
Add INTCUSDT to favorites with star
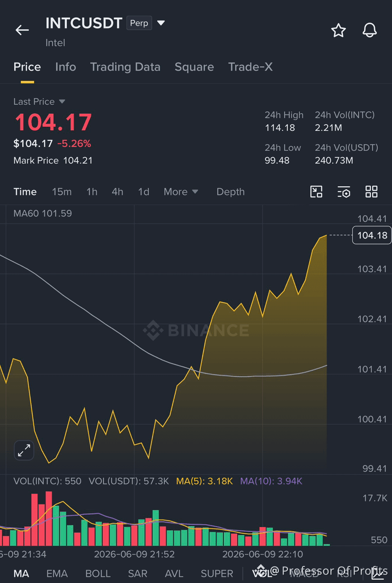click(x=339, y=30)
